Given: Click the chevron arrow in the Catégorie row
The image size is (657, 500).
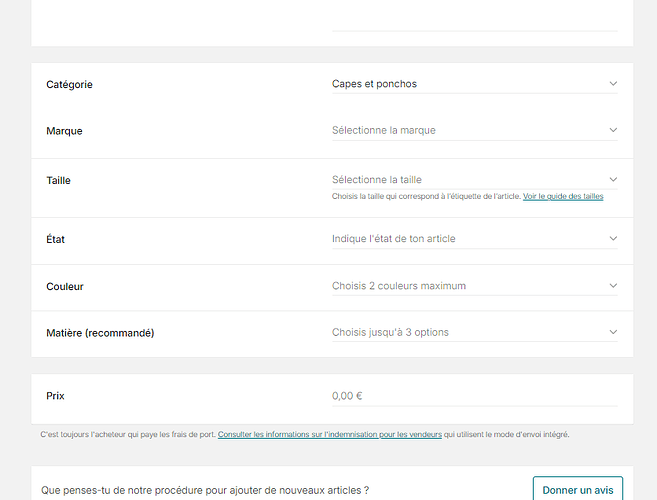Looking at the screenshot, I should 613,84.
